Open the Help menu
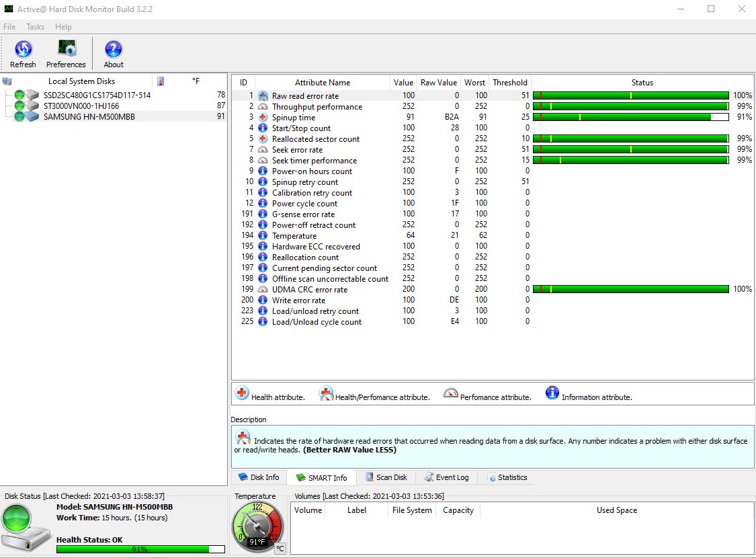The image size is (756, 558). tap(63, 27)
